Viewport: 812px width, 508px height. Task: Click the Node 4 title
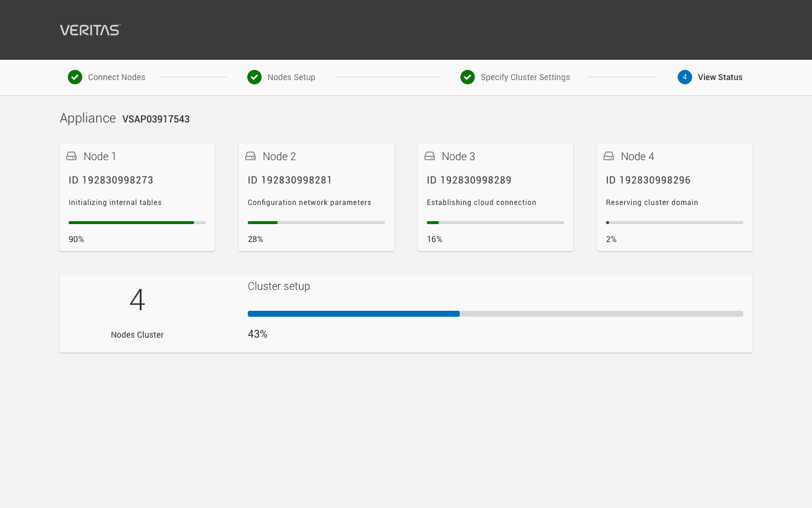point(638,157)
